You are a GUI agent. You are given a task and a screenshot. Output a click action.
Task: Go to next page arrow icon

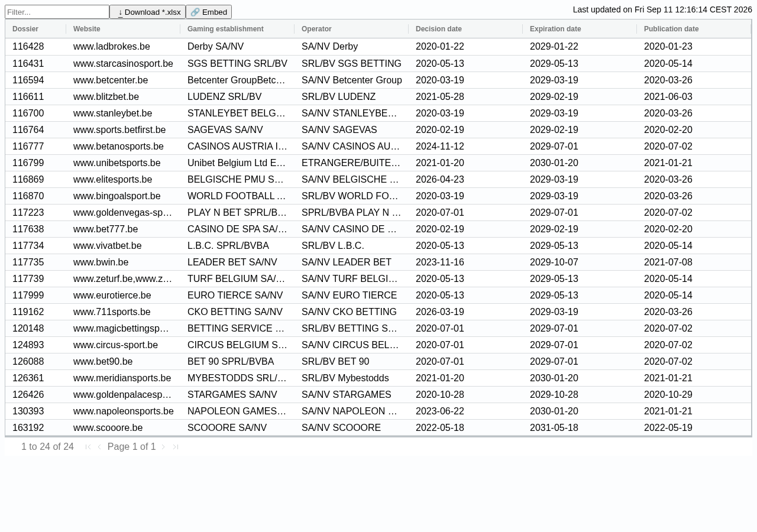[164, 447]
